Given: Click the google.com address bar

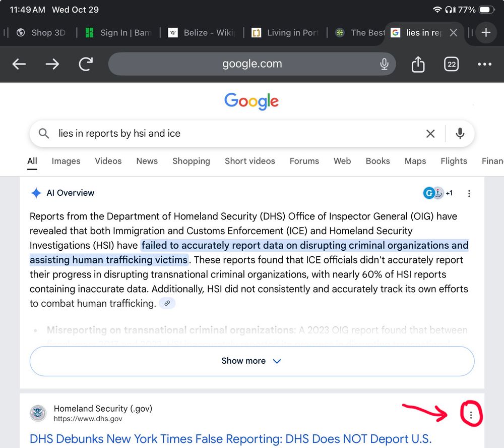Looking at the screenshot, I should point(252,64).
